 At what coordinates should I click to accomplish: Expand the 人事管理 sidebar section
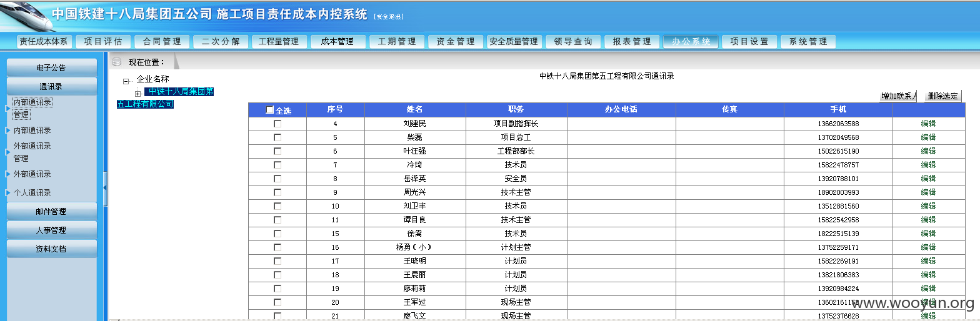click(x=52, y=230)
